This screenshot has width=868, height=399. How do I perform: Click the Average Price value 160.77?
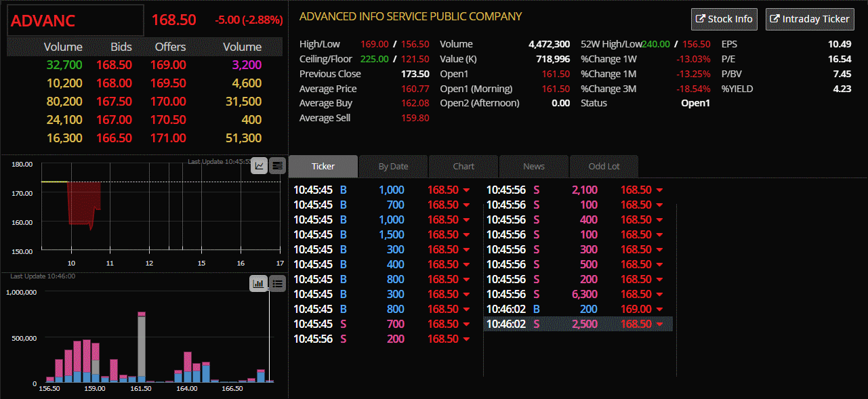(x=415, y=89)
